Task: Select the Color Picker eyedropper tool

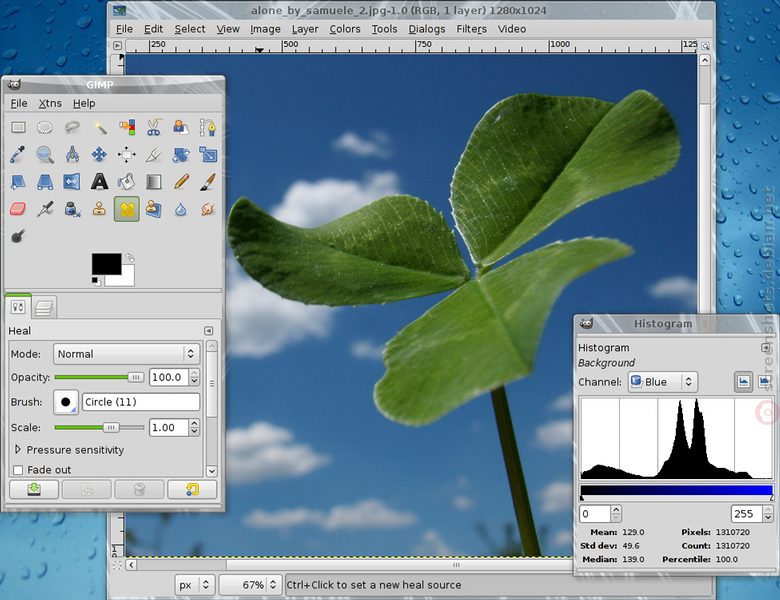Action: pyautogui.click(x=18, y=155)
